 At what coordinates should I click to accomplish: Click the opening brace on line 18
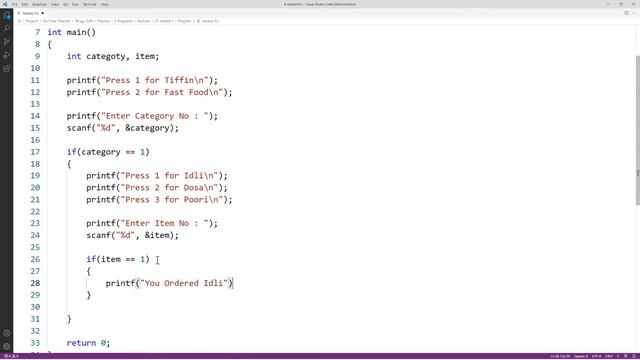coord(69,164)
